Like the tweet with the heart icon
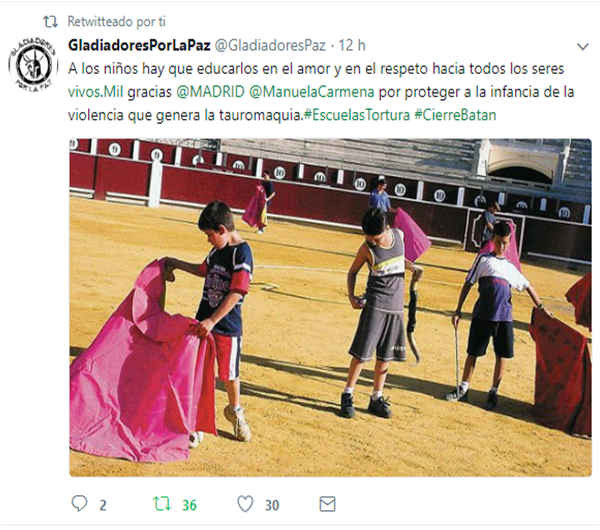600x530 pixels. coord(245,504)
